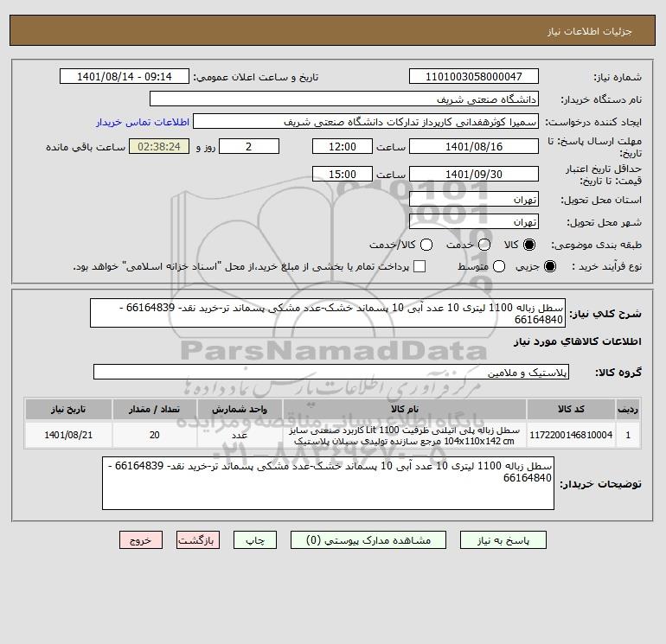Click item code 1172200146810004 cell
The height and width of the screenshot is (644, 666).
571,435
